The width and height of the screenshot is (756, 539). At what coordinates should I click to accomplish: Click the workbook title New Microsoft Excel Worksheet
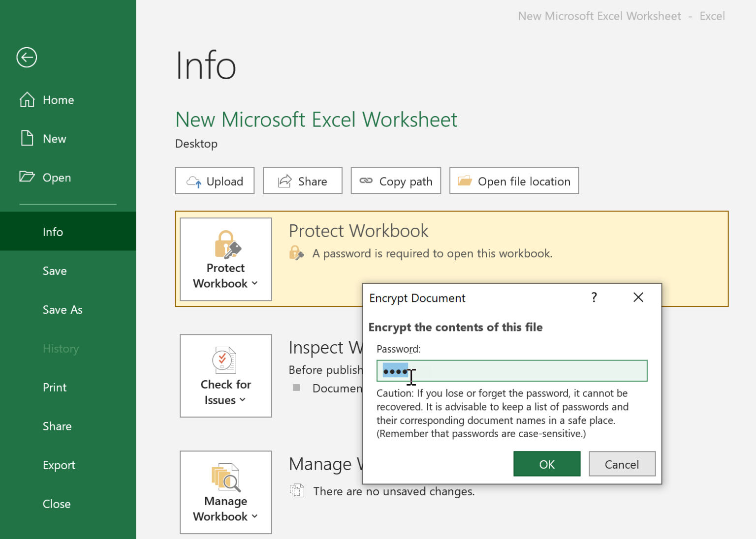click(316, 120)
